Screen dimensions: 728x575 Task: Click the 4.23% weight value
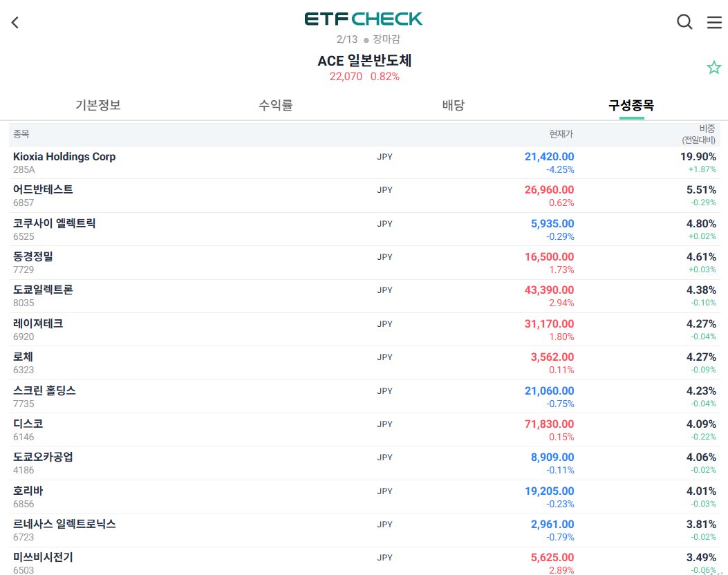pos(701,391)
